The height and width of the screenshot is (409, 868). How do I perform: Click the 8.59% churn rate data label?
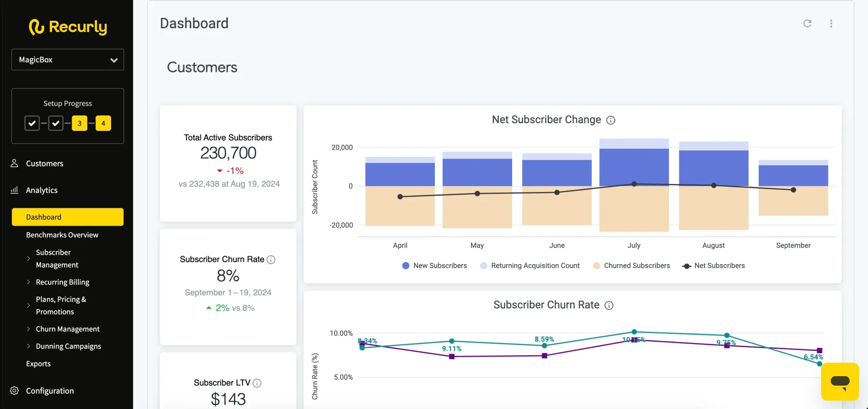click(x=544, y=339)
